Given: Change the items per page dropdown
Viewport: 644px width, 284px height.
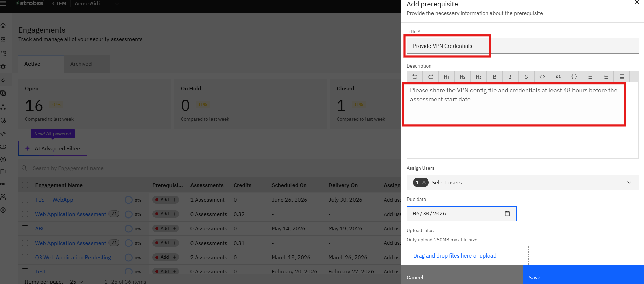Looking at the screenshot, I should click(x=76, y=281).
